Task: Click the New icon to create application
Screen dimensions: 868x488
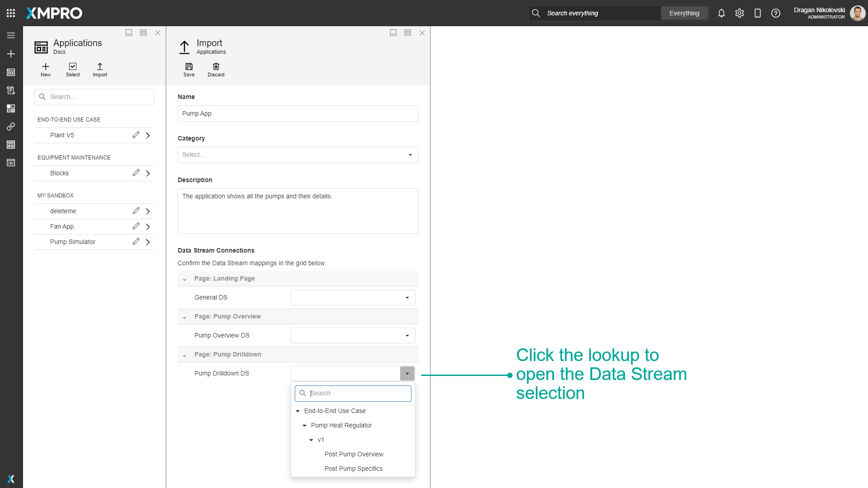Action: point(45,70)
